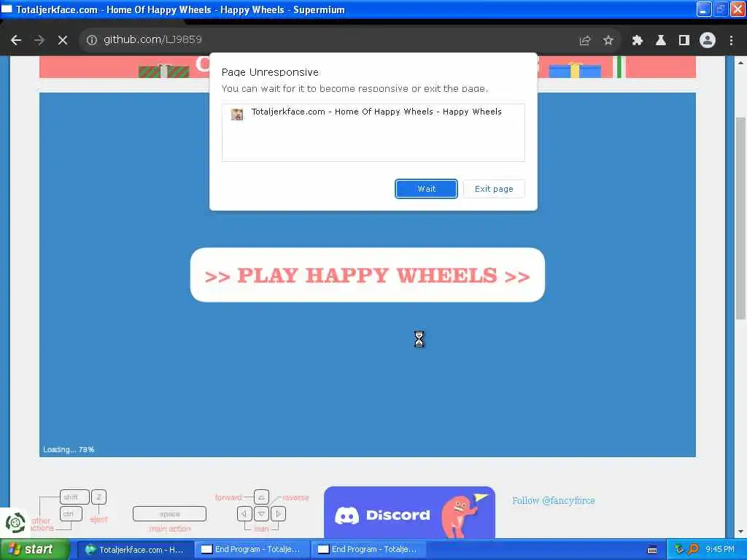Click the on-screen keyboard tray icon
Screen dimensions: 747x560
click(652, 550)
